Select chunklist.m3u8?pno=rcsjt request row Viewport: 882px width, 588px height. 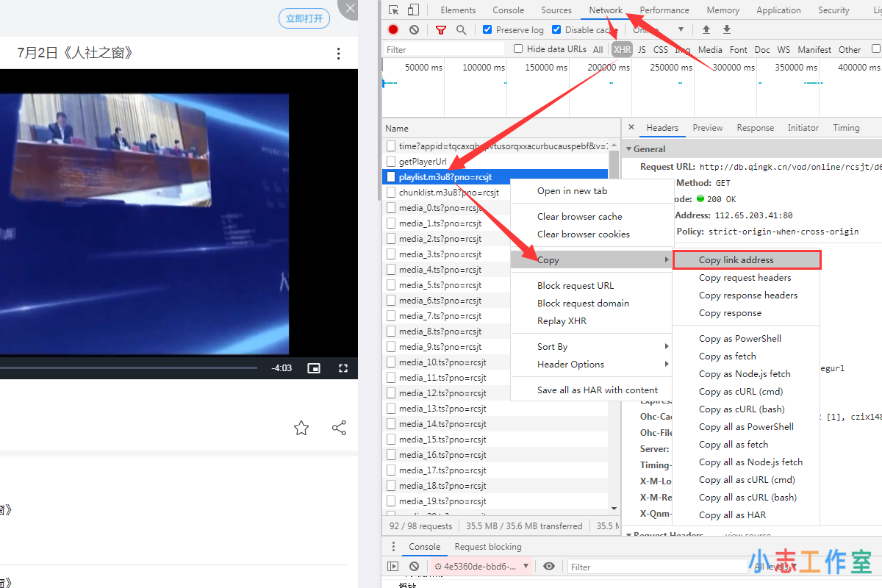click(496, 193)
